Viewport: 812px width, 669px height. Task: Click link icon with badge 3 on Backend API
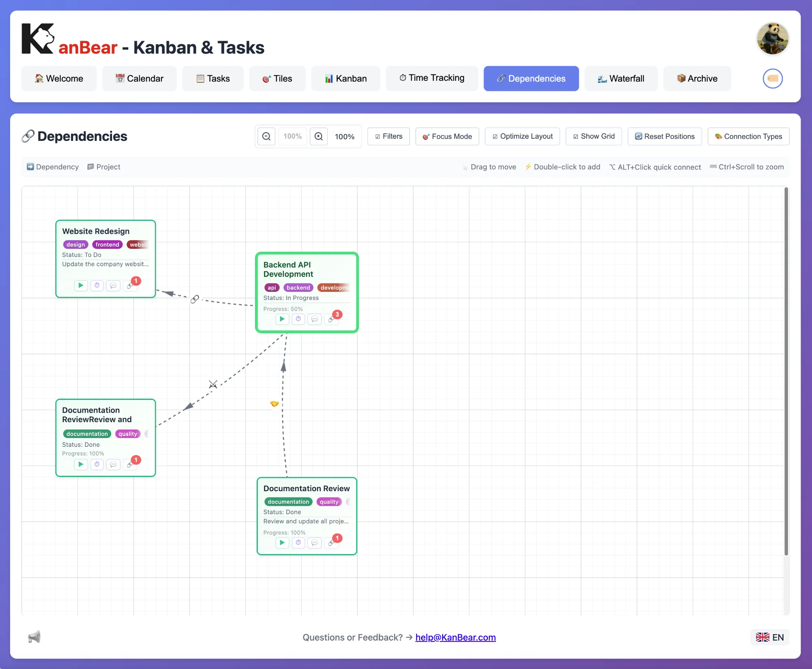(x=331, y=319)
